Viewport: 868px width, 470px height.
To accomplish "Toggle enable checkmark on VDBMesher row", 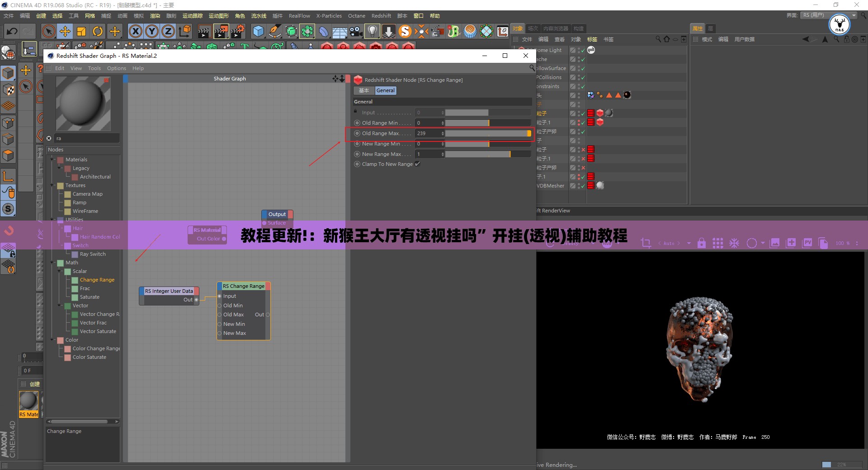I will 583,186.
